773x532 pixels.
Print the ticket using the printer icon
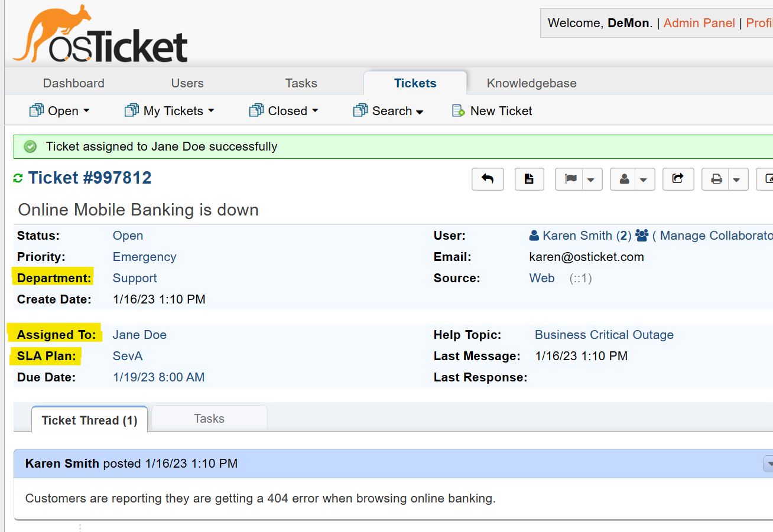pyautogui.click(x=717, y=179)
